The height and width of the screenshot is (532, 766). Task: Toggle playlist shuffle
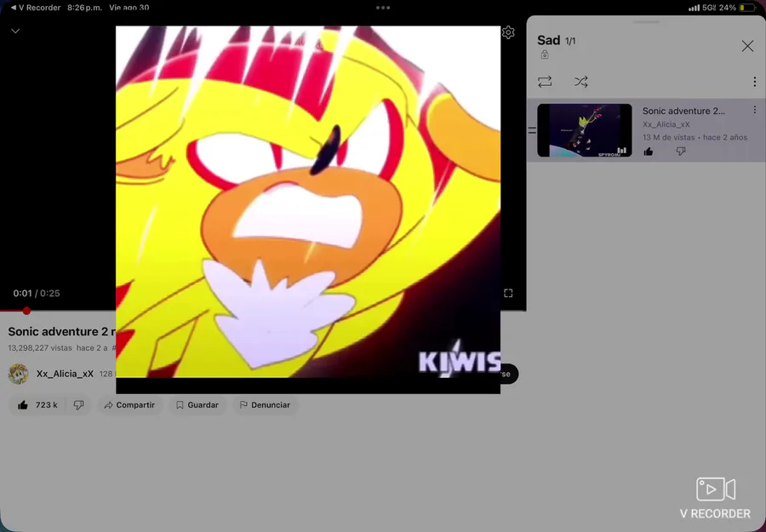(580, 82)
